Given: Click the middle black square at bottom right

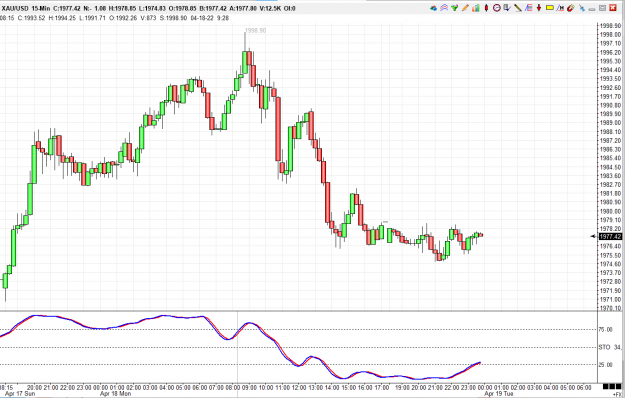Looking at the screenshot, I should coord(611,386).
